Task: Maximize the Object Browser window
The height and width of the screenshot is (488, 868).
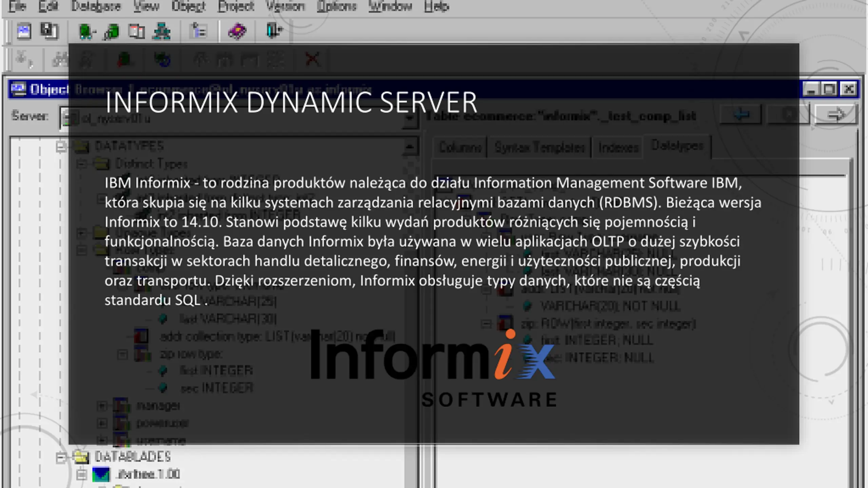Action: [829, 89]
